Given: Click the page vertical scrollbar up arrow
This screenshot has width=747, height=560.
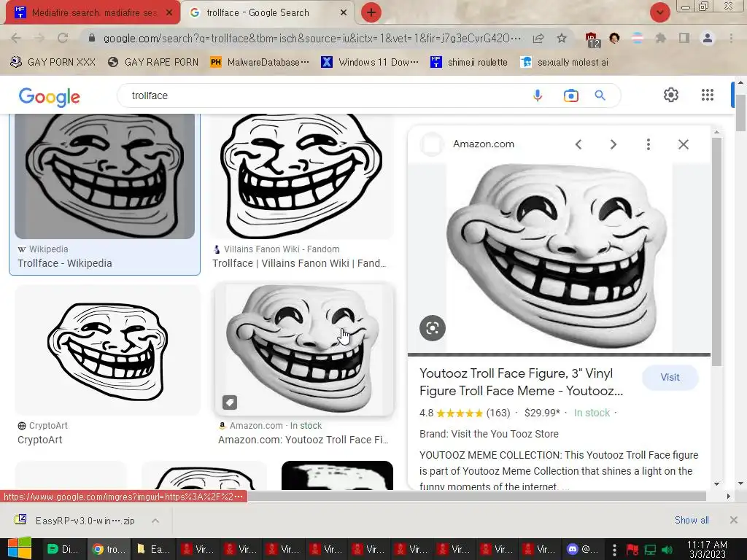Looking at the screenshot, I should coord(740,82).
